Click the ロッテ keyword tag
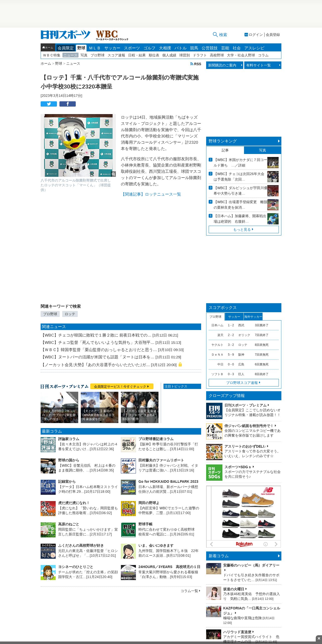This screenshot has height=644, width=322. [x=70, y=314]
